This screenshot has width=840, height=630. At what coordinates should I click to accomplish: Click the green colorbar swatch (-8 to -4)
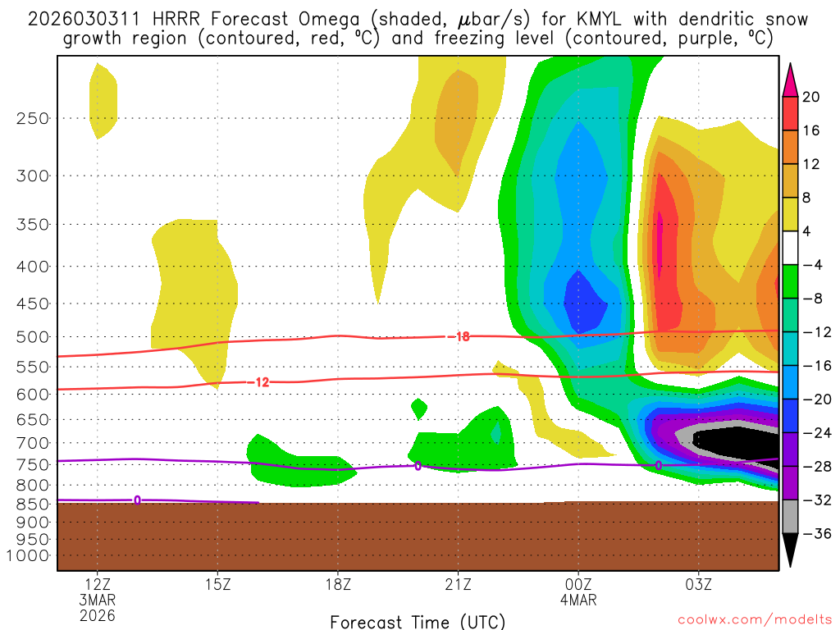(x=790, y=281)
